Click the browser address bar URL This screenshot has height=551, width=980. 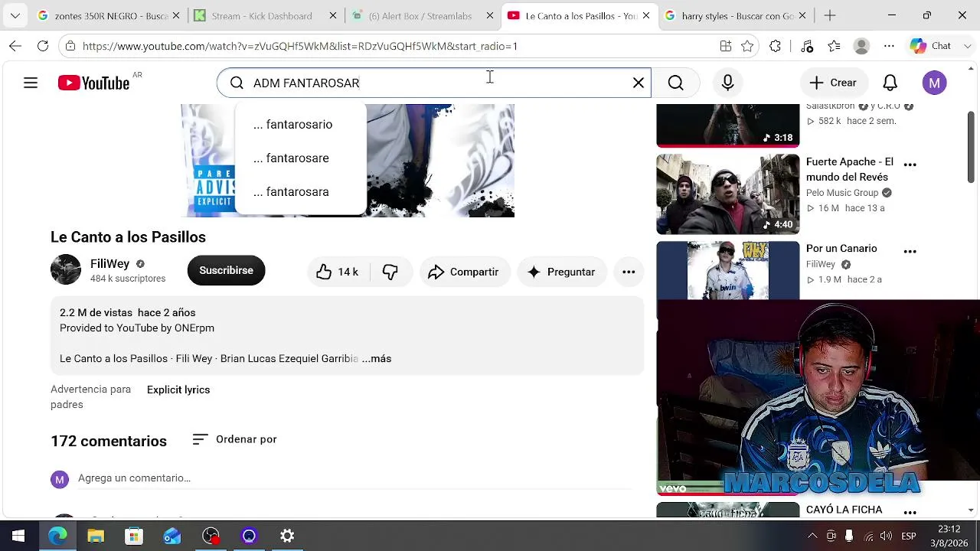pos(300,46)
